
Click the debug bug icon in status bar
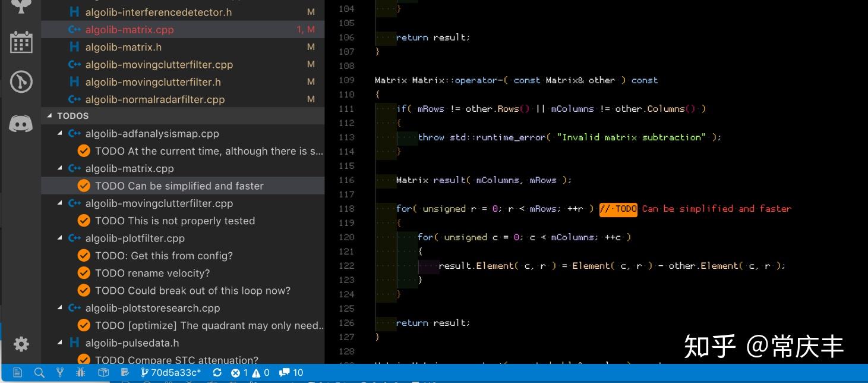81,373
